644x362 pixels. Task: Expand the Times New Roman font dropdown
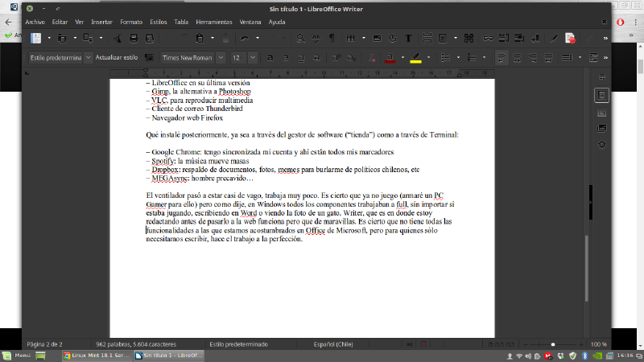click(221, 58)
